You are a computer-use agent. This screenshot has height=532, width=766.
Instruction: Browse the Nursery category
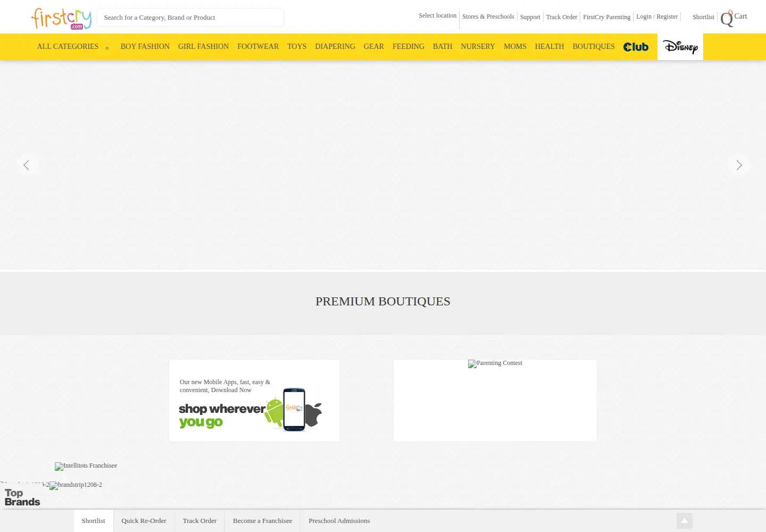[x=478, y=47]
